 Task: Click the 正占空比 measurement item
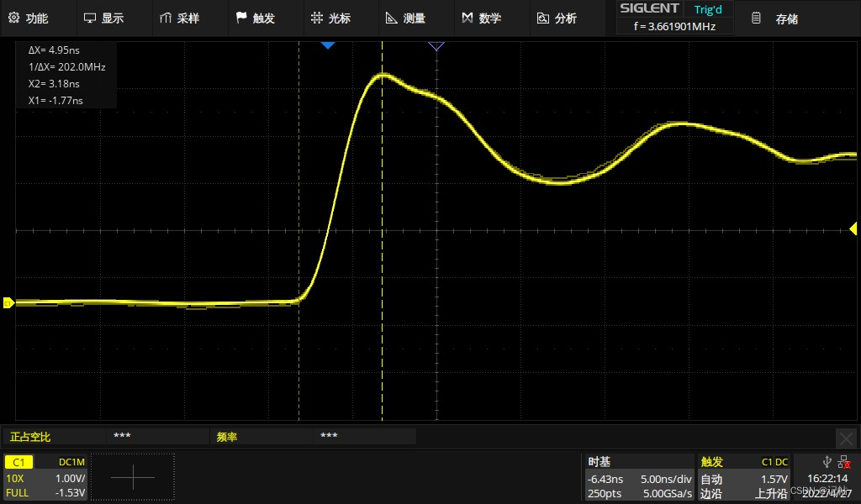(x=30, y=437)
